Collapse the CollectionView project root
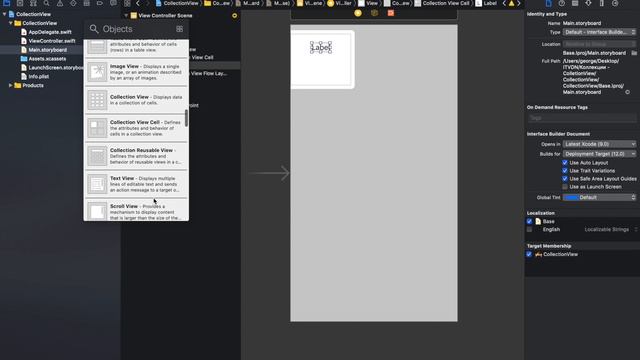Viewport: 640px width, 360px height. pos(4,14)
